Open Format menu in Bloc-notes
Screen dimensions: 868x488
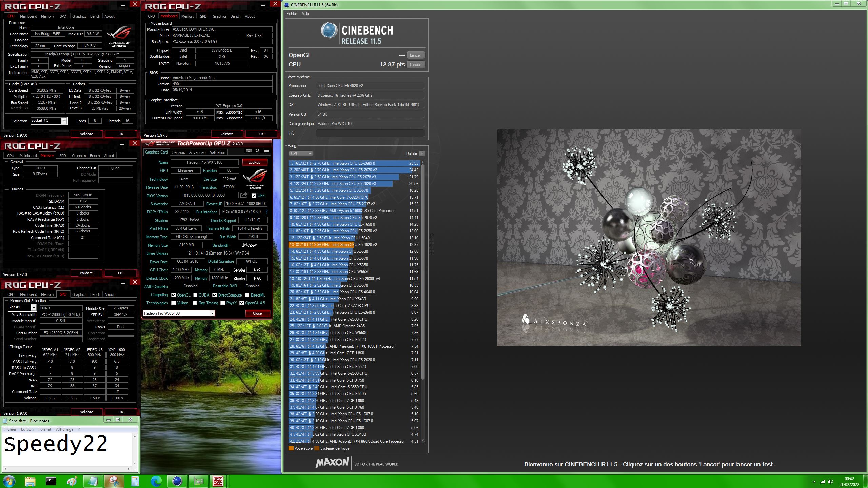coord(44,429)
